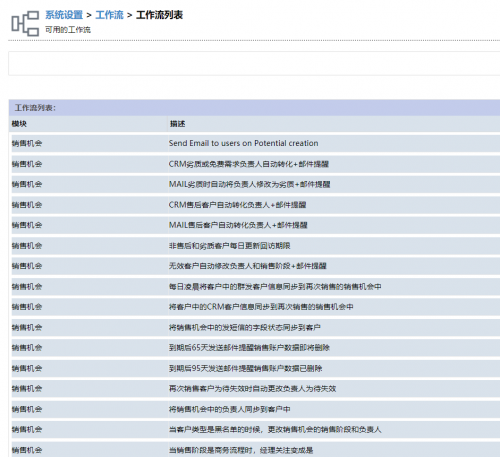Image resolution: width=500 pixels, height=457 pixels.
Task: Select '将客户中的CRM客户信息同步到再次销售' row
Action: 256,307
